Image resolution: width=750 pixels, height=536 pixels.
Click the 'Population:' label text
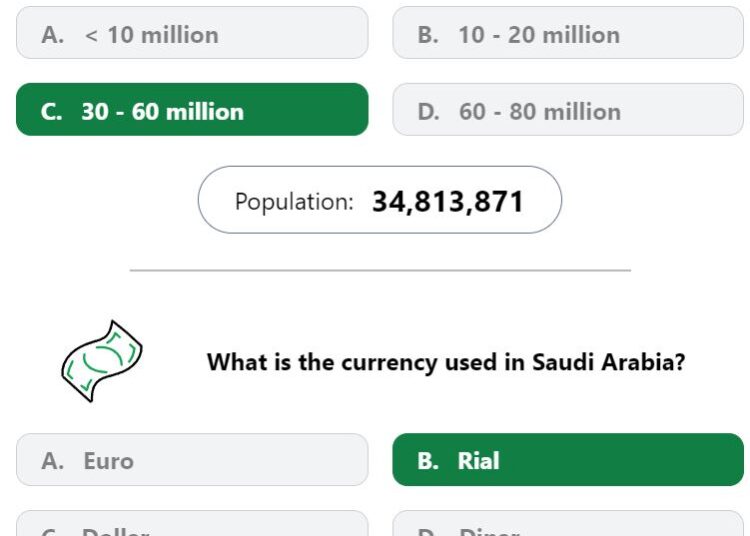(x=294, y=202)
